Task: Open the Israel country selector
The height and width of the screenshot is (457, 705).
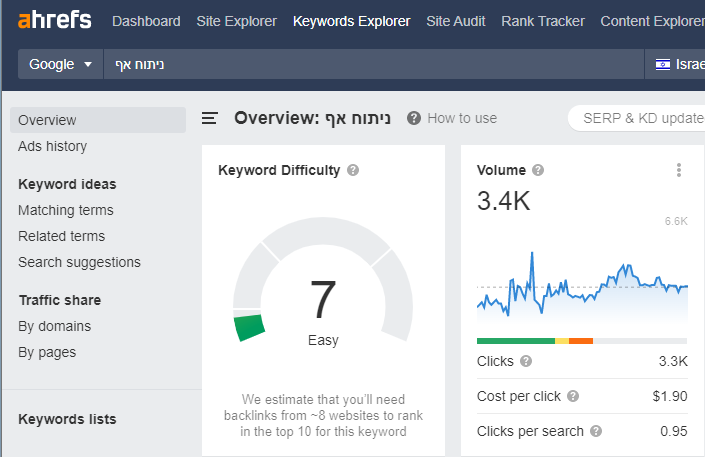Action: (675, 64)
